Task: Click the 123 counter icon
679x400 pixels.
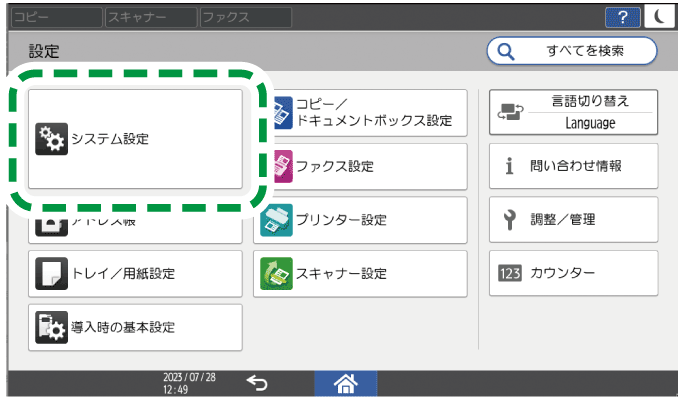Action: pos(510,273)
